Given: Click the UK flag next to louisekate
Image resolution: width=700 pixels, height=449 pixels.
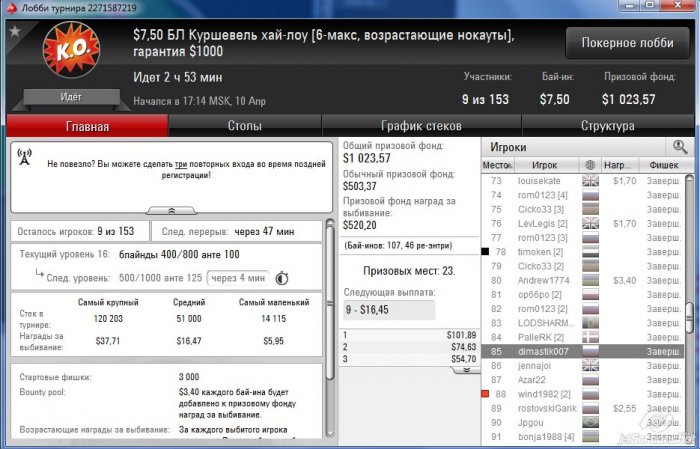Looking at the screenshot, I should click(590, 181).
